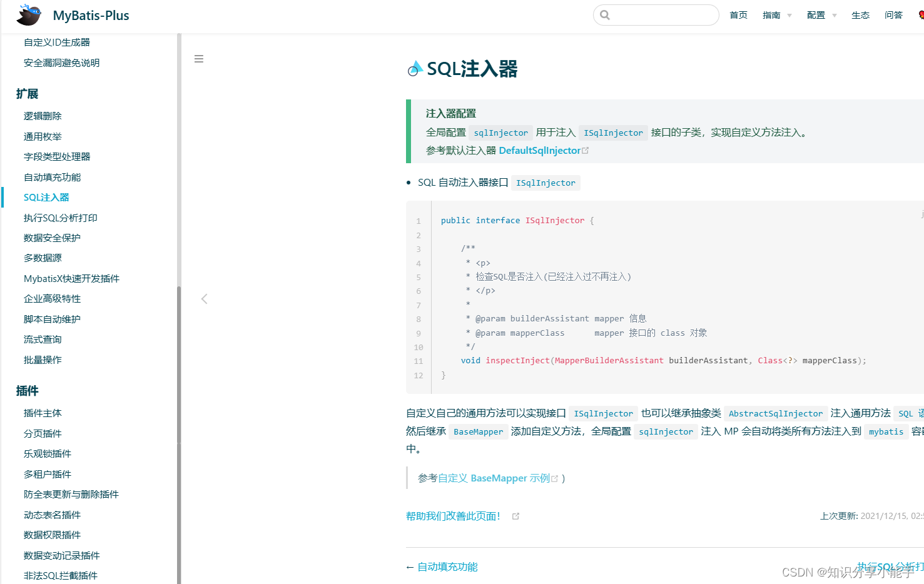
Task: Open the 生态 nav item
Action: click(x=860, y=15)
